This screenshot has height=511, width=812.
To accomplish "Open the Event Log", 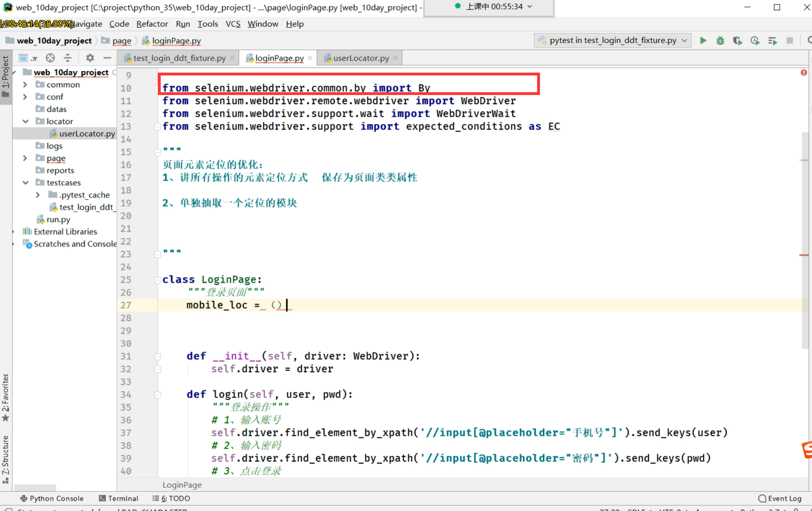I will pyautogui.click(x=780, y=498).
